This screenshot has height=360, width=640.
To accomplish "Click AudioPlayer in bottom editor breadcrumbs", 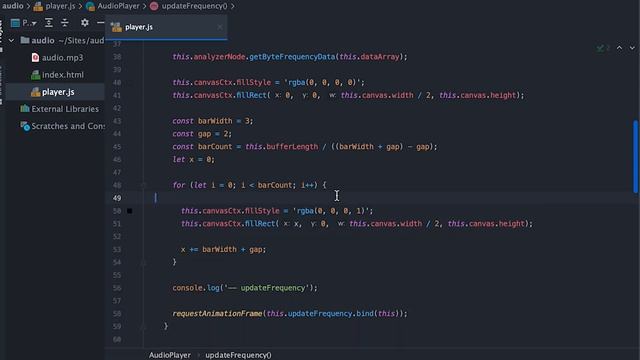I will 169,355.
